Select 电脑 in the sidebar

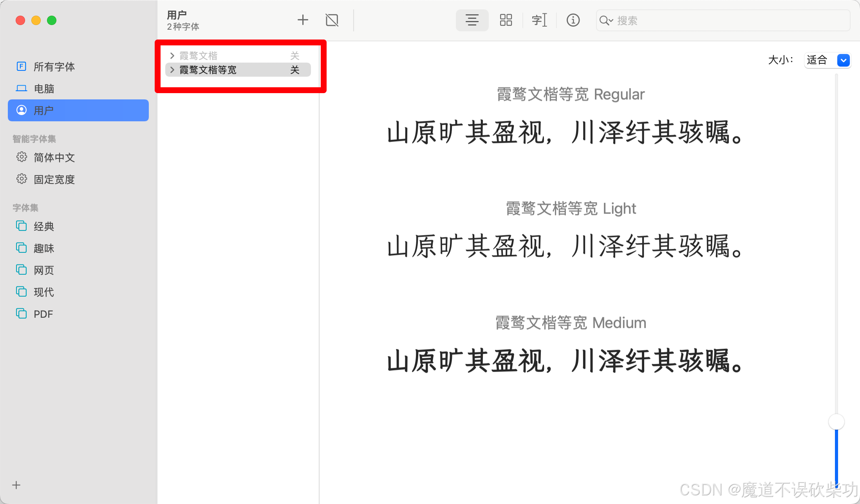(44, 88)
